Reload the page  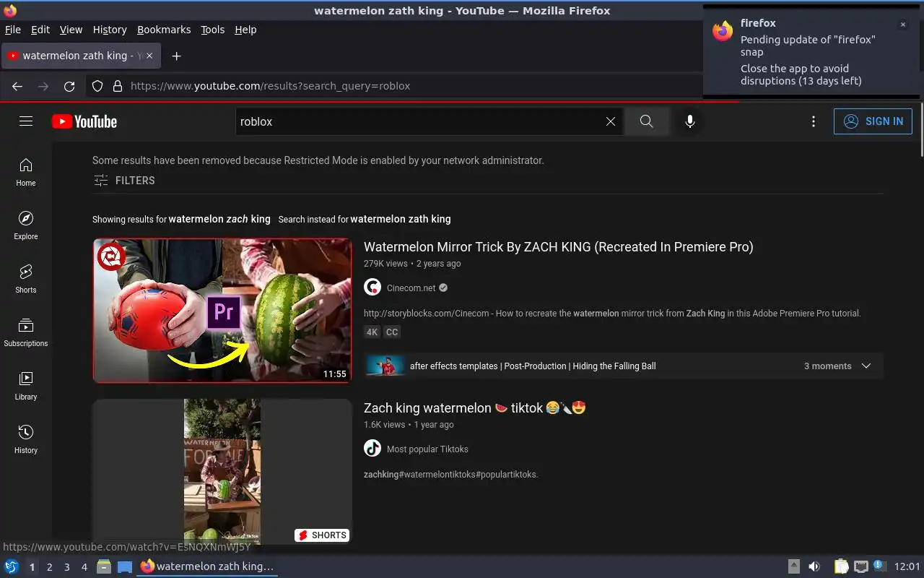pyautogui.click(x=69, y=86)
